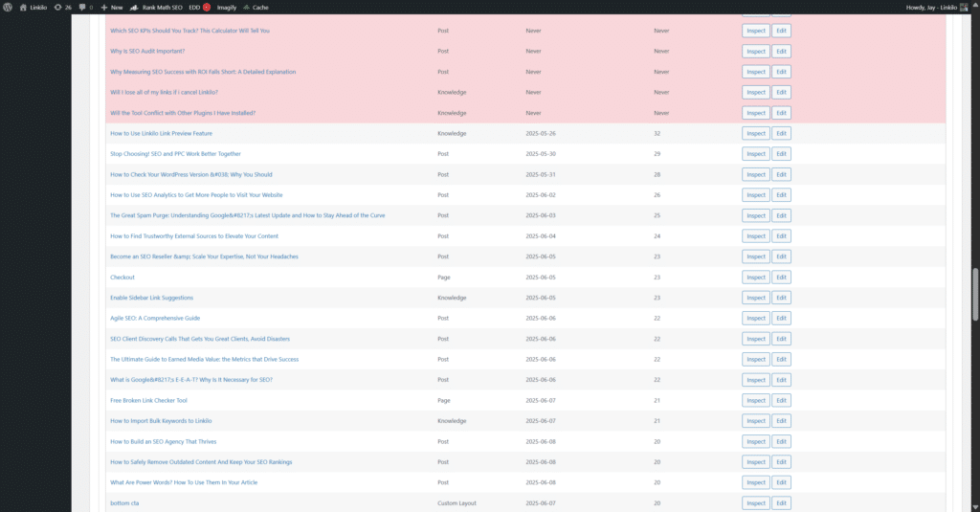Open the WordPress logo menu
Image resolution: width=980 pixels, height=512 pixels.
8,8
